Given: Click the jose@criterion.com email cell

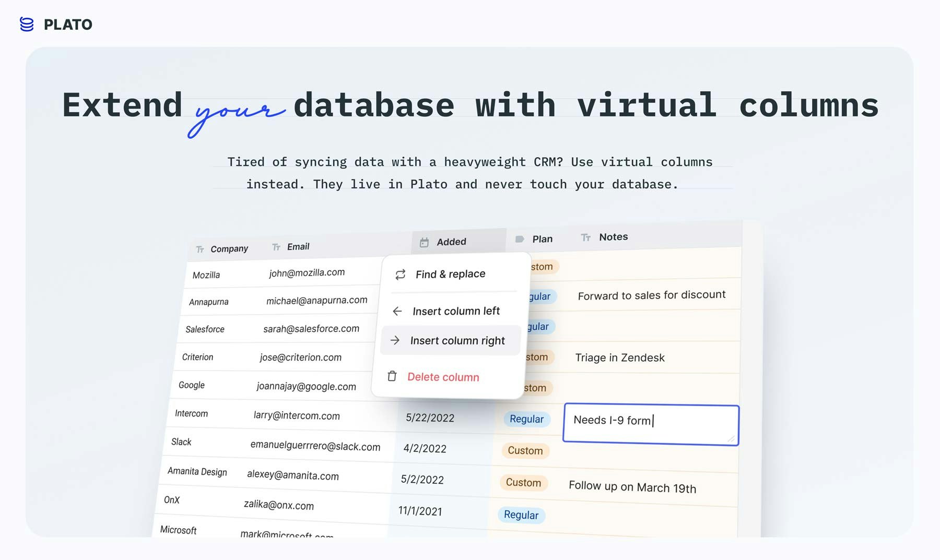Looking at the screenshot, I should pos(301,358).
